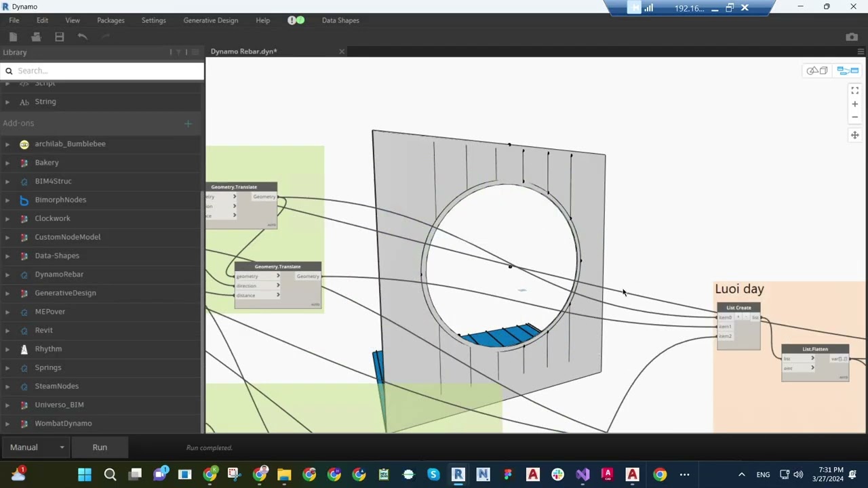Click the notification status icon in menu bar
Screen dimensions: 868x488
tap(296, 20)
